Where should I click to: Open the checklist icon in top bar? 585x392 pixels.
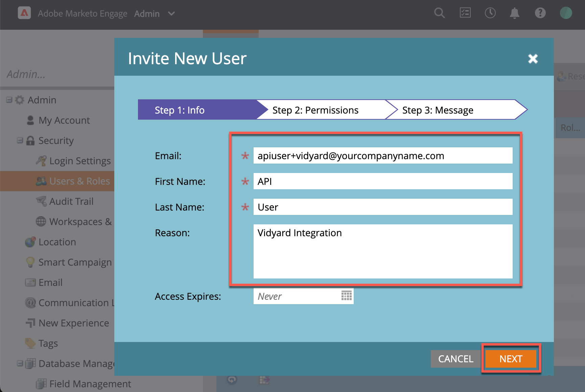tap(465, 13)
